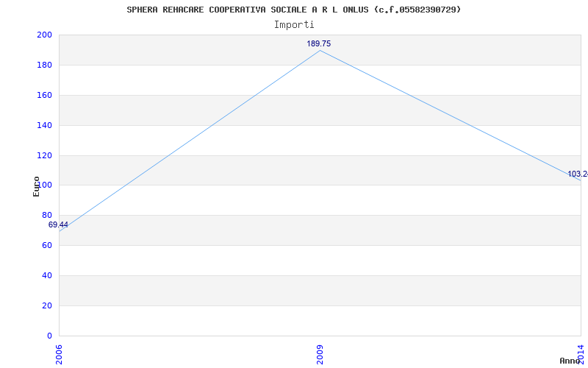
Task: Click the y-axis value 20
Action: coord(47,305)
